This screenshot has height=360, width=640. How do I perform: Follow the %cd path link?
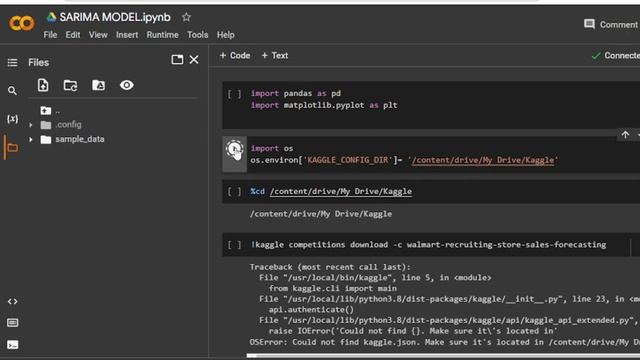tap(341, 191)
